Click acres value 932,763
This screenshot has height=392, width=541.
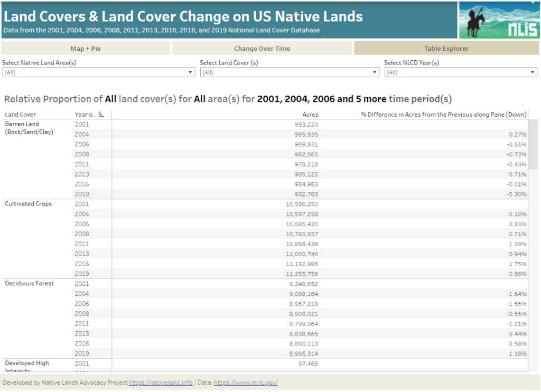[306, 194]
